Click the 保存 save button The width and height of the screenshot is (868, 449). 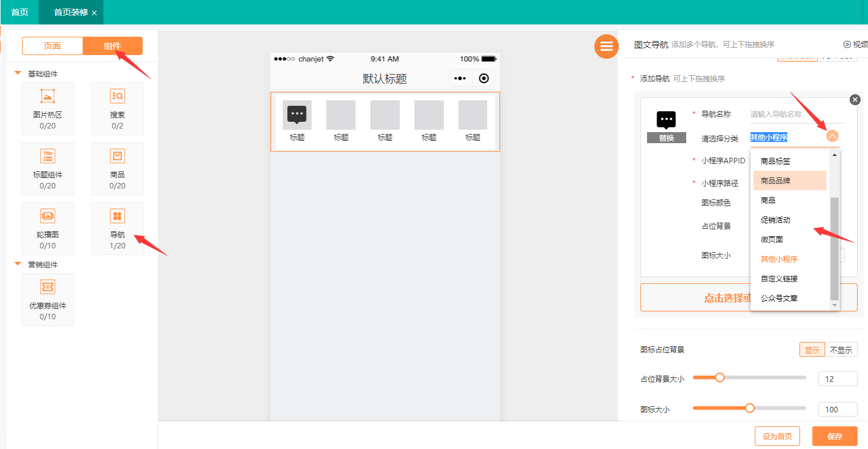pos(834,436)
